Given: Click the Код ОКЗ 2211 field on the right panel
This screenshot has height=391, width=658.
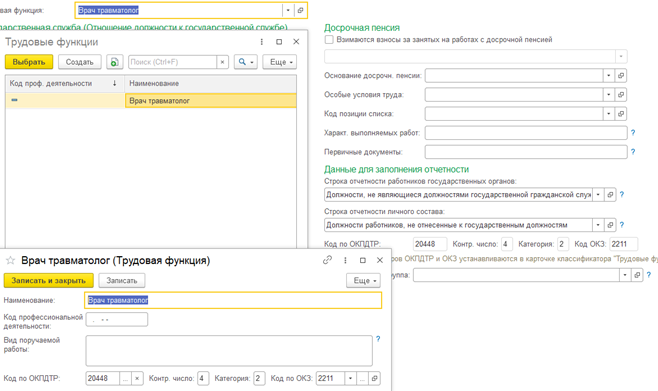Looking at the screenshot, I should [623, 244].
